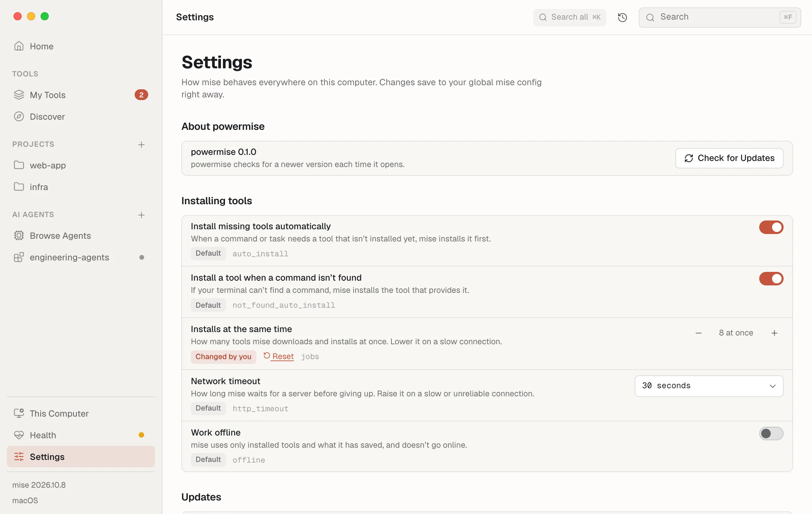Click the not_found_auto_install key text
This screenshot has height=514, width=812.
tap(284, 305)
